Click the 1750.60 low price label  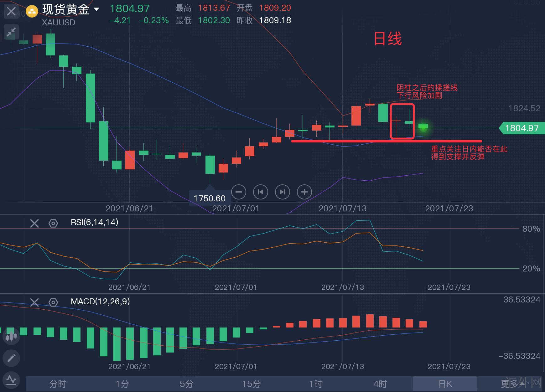click(210, 199)
